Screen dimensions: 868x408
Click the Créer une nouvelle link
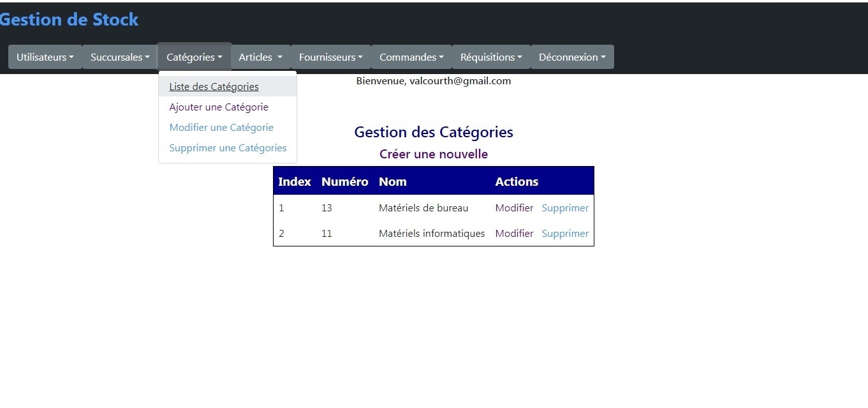click(x=434, y=154)
